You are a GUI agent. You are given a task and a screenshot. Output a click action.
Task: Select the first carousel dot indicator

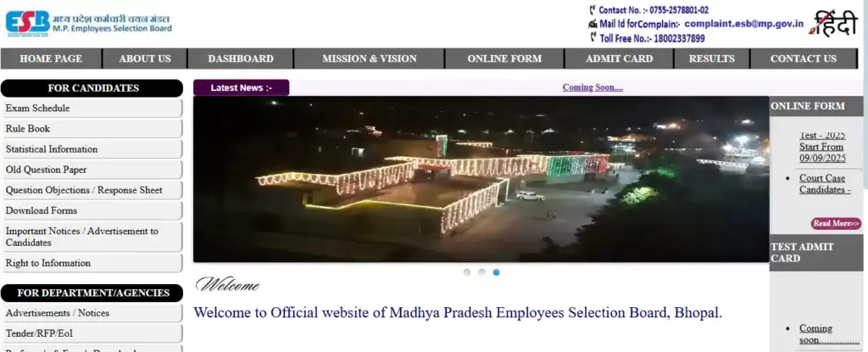[467, 272]
